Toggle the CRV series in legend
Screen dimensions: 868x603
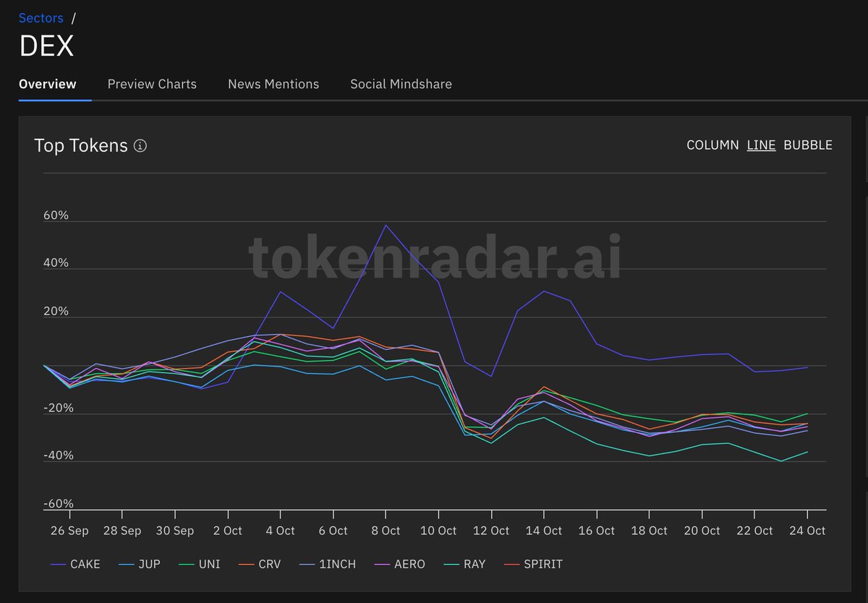[260, 564]
